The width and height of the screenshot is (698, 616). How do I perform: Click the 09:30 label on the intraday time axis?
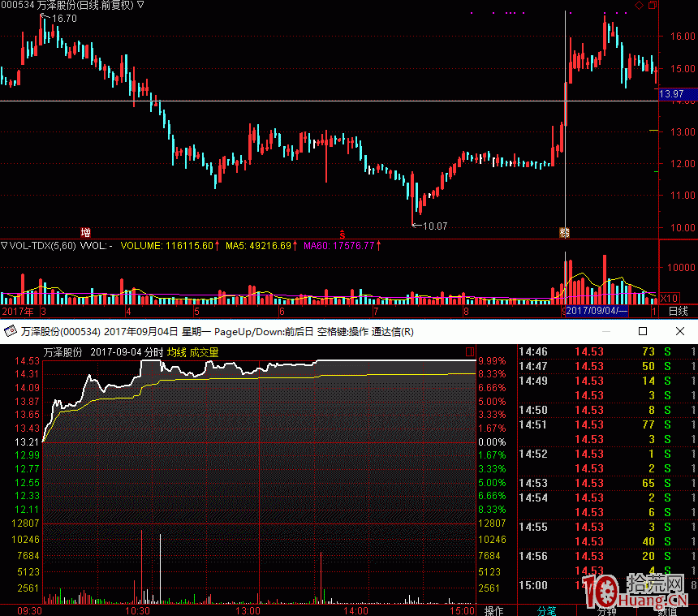tap(29, 610)
